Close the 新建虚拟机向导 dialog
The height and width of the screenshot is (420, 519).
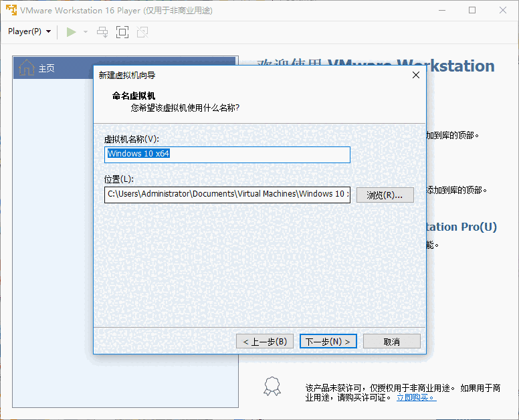click(x=416, y=75)
